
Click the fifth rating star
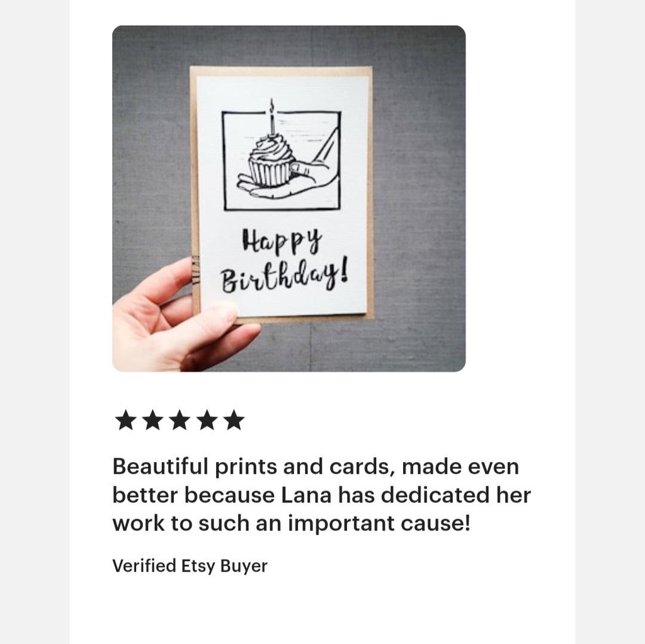(x=234, y=420)
